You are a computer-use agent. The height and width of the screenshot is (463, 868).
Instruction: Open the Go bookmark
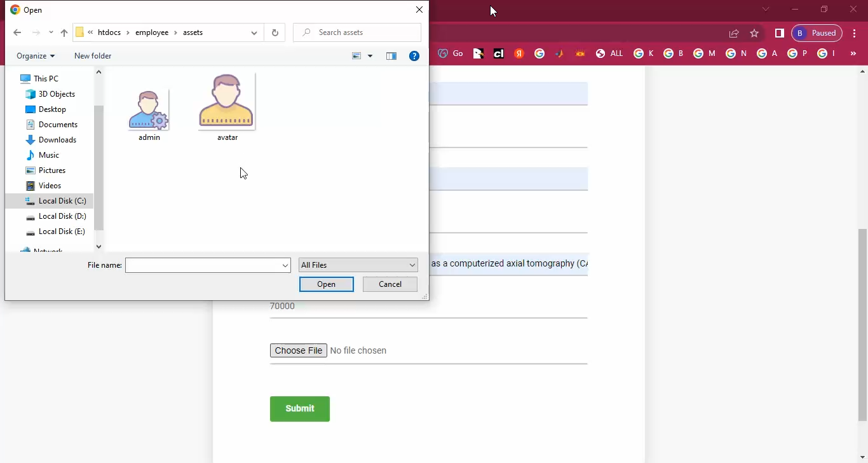451,53
